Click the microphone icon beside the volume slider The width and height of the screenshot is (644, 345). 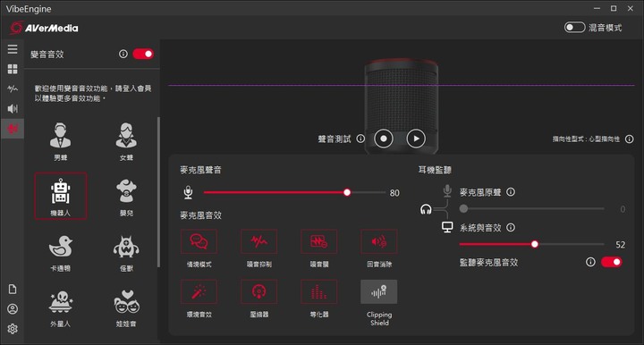(188, 192)
